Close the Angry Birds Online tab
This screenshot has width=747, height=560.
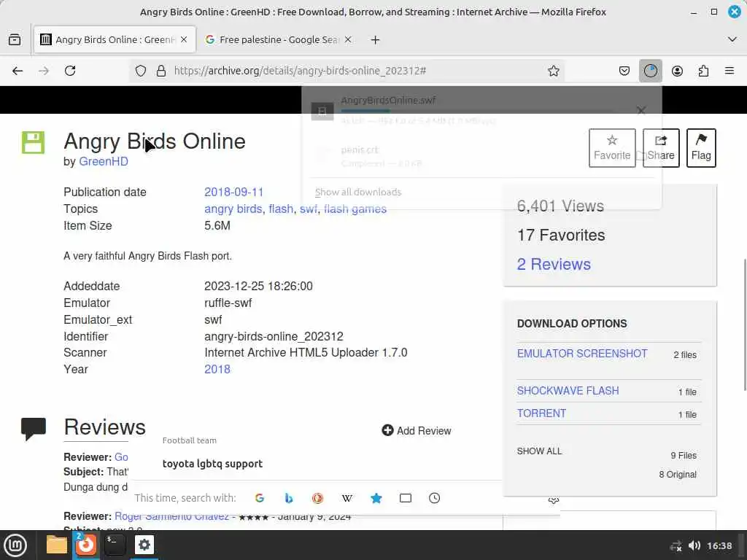184,39
